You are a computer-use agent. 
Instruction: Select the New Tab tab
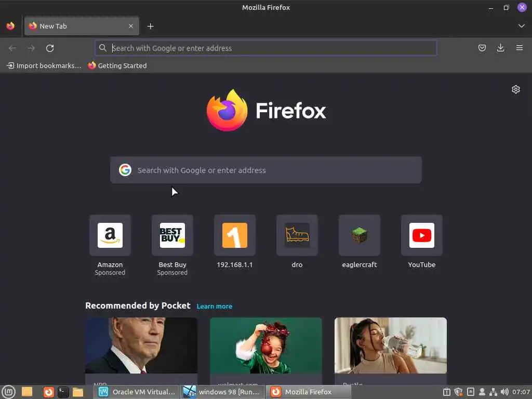tap(82, 26)
